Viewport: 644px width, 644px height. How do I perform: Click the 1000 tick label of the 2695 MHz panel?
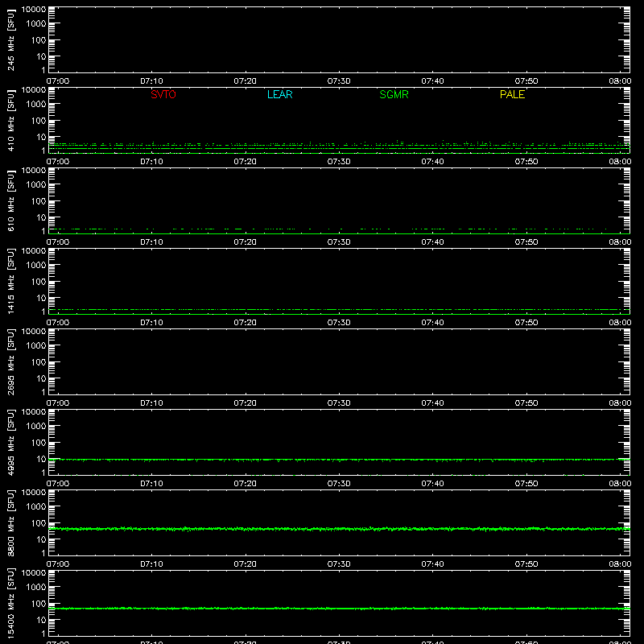(x=36, y=346)
